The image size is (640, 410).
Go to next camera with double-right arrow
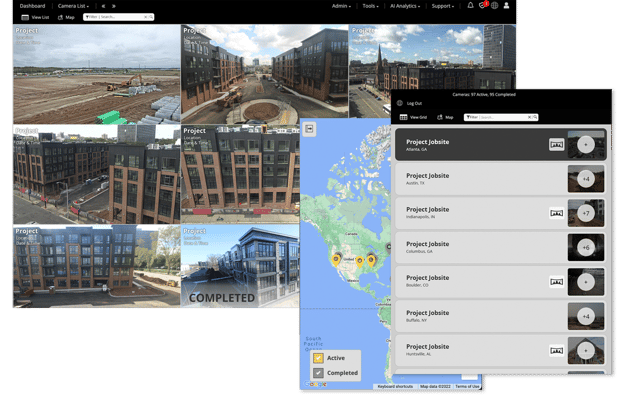[x=113, y=6]
